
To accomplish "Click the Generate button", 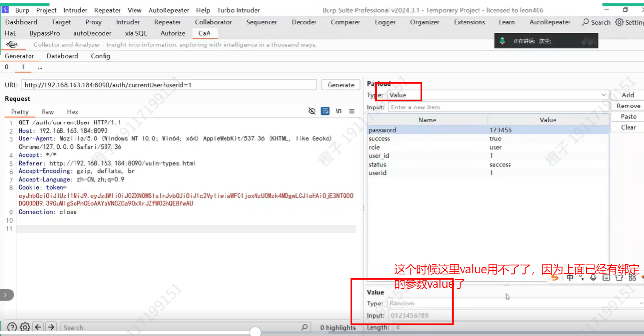I will tap(341, 85).
